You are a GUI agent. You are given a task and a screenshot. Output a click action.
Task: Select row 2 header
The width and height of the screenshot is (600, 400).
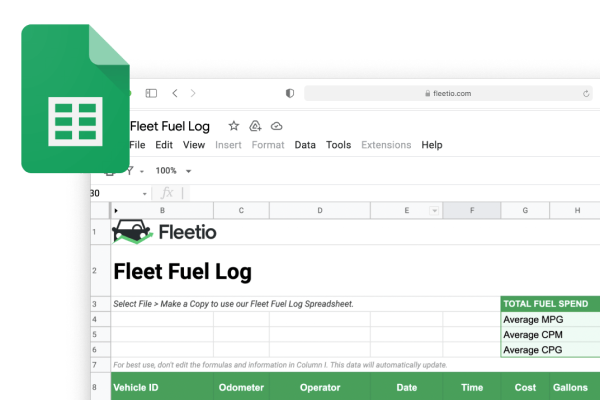100,271
